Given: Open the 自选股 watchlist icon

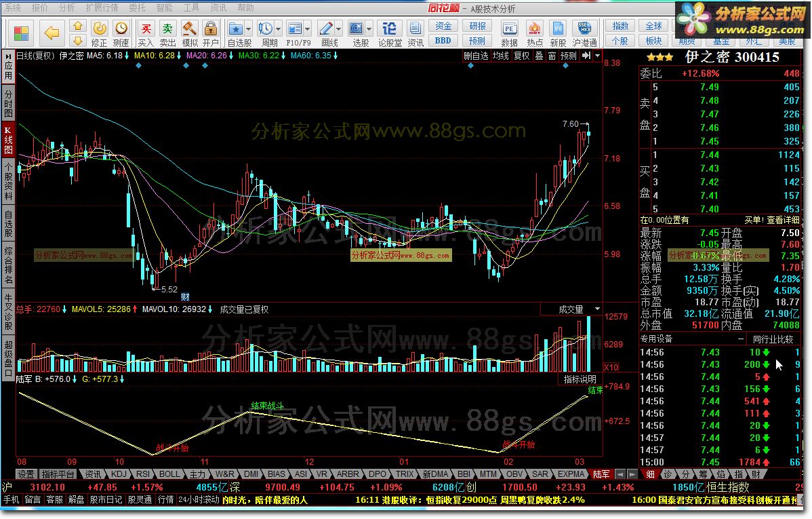Looking at the screenshot, I should pos(236,34).
